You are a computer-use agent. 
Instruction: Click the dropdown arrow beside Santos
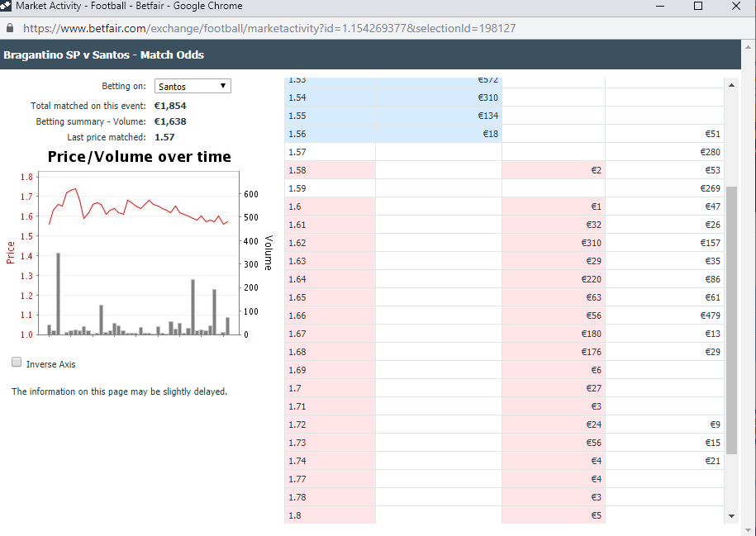(223, 86)
